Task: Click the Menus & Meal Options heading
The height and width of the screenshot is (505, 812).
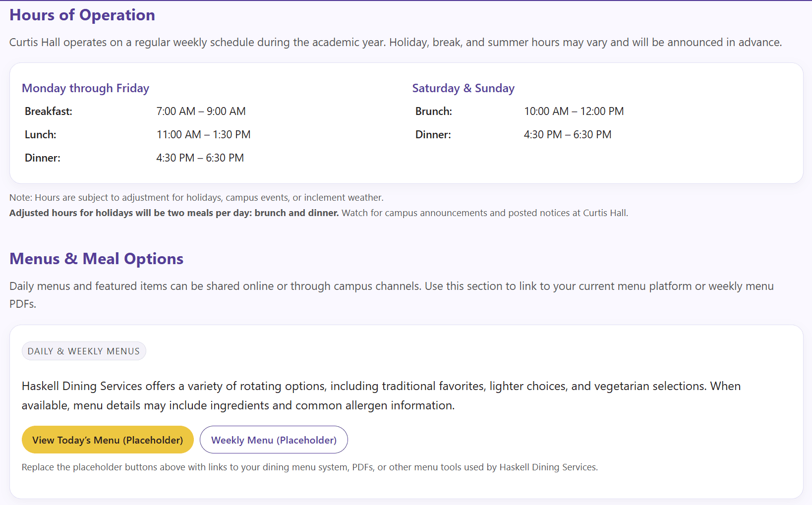Action: (97, 259)
